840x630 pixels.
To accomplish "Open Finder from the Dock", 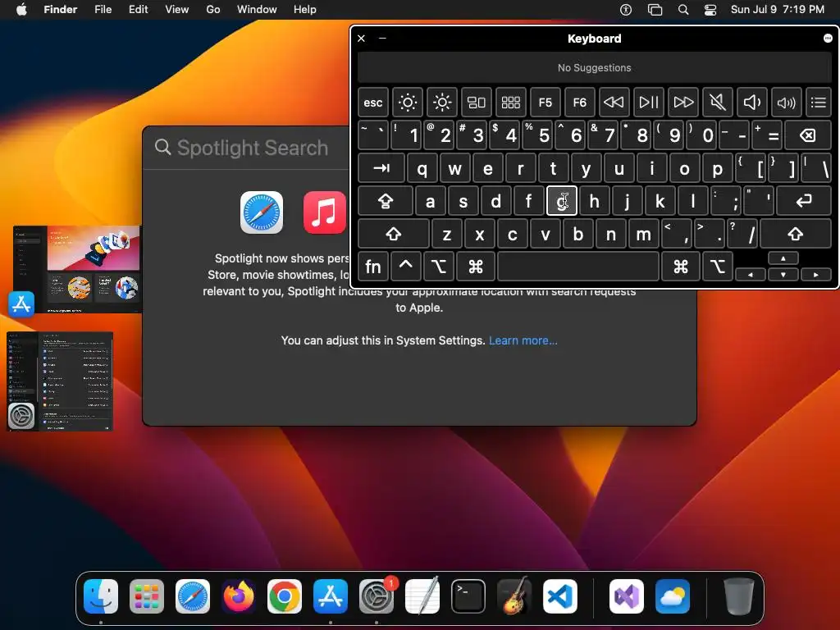I will [x=101, y=596].
